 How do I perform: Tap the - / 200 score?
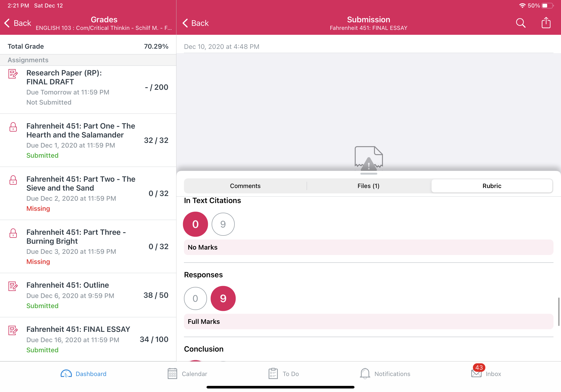pyautogui.click(x=156, y=87)
